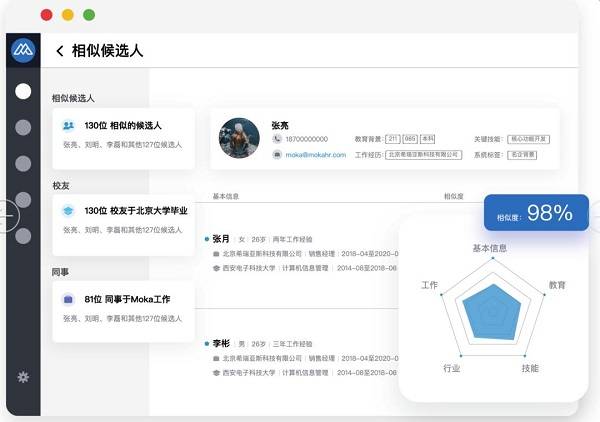Go back with the arrow beside 相似候选人
Screen dimensions: 600x422
click(60, 51)
